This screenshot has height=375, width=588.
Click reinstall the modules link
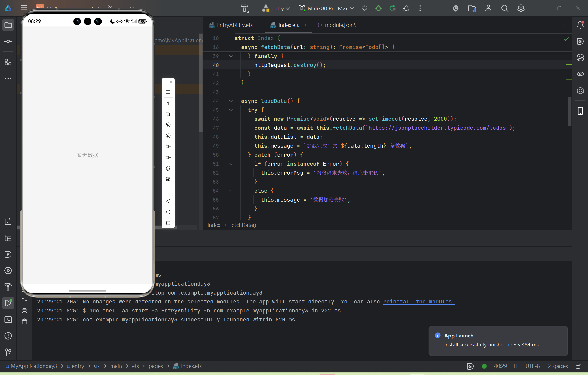click(x=419, y=302)
